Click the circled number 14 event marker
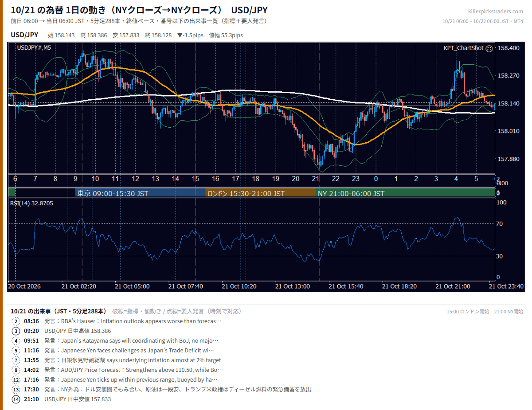The width and height of the screenshot is (532, 410). click(16, 399)
